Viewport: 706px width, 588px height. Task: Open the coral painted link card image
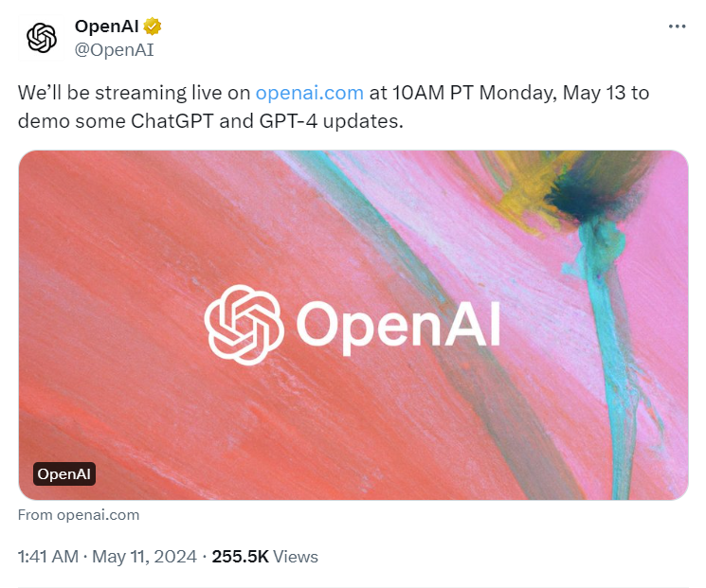(x=353, y=325)
